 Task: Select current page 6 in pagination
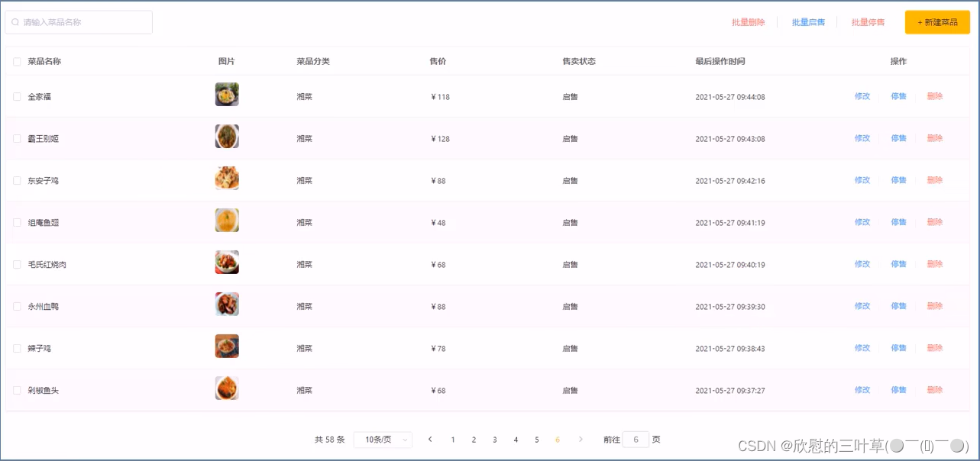coord(558,440)
